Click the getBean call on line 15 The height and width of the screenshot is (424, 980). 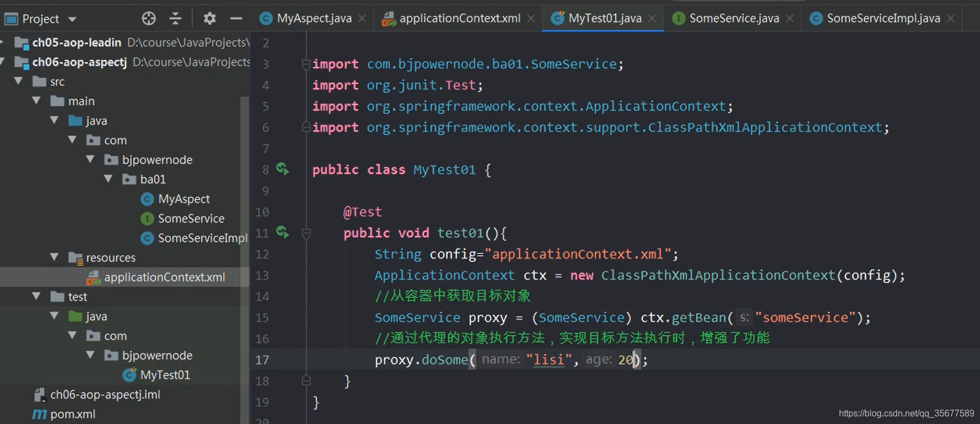click(698, 317)
